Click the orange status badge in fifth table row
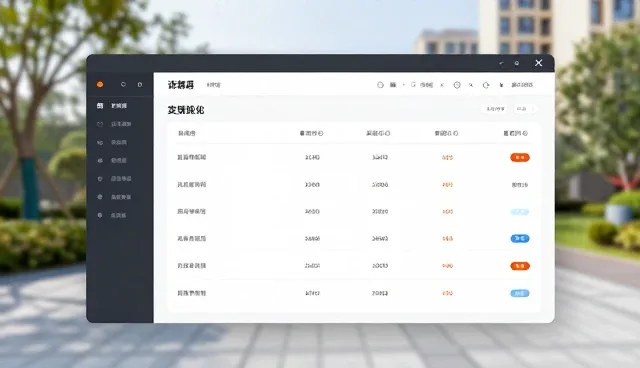This screenshot has width=640, height=368. coord(520,266)
